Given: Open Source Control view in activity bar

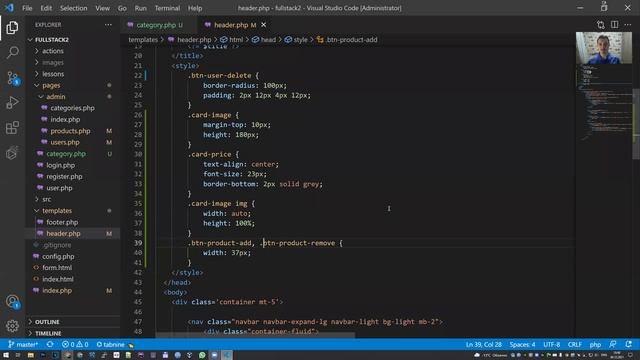Looking at the screenshot, I should (12, 78).
